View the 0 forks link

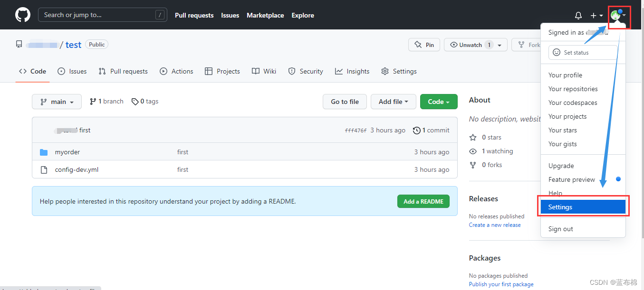click(485, 165)
